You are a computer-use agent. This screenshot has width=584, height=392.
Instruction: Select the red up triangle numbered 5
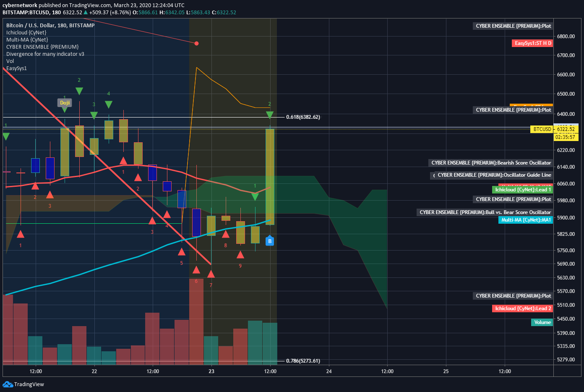(182, 252)
